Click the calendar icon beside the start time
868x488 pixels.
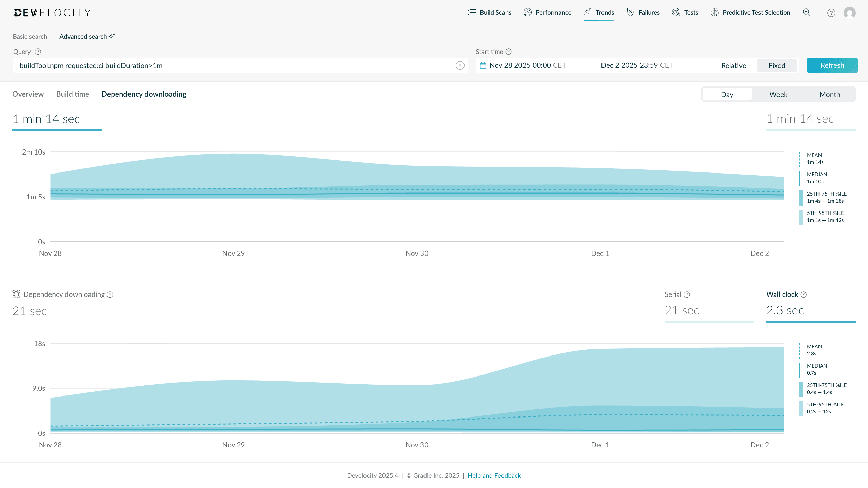click(x=484, y=65)
